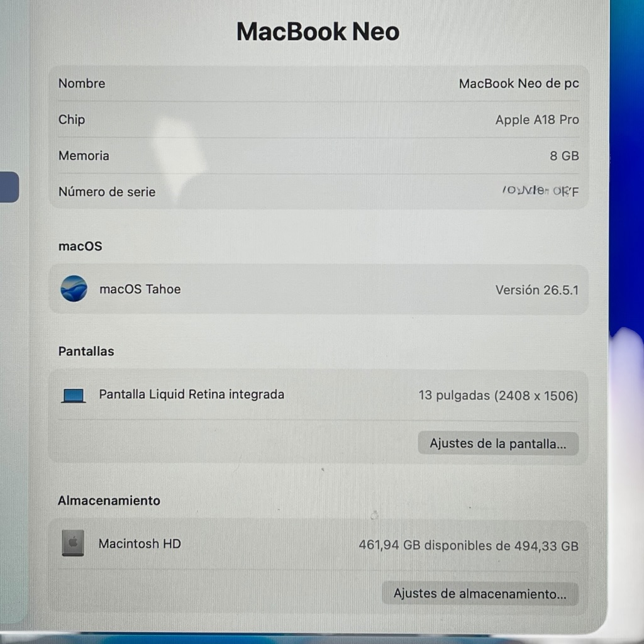Click Versión 26.5.1 text
This screenshot has height=644, width=644.
point(537,290)
